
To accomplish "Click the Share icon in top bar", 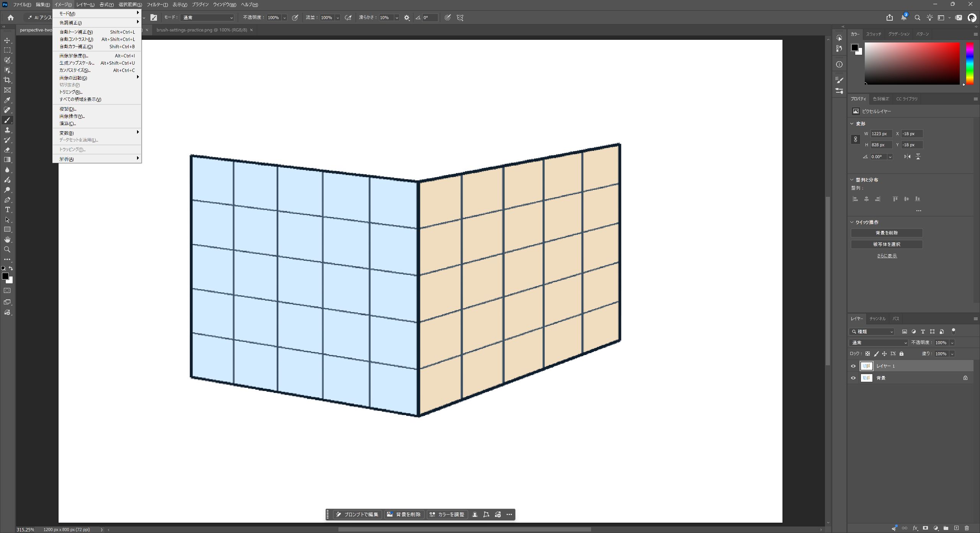I will pyautogui.click(x=890, y=18).
